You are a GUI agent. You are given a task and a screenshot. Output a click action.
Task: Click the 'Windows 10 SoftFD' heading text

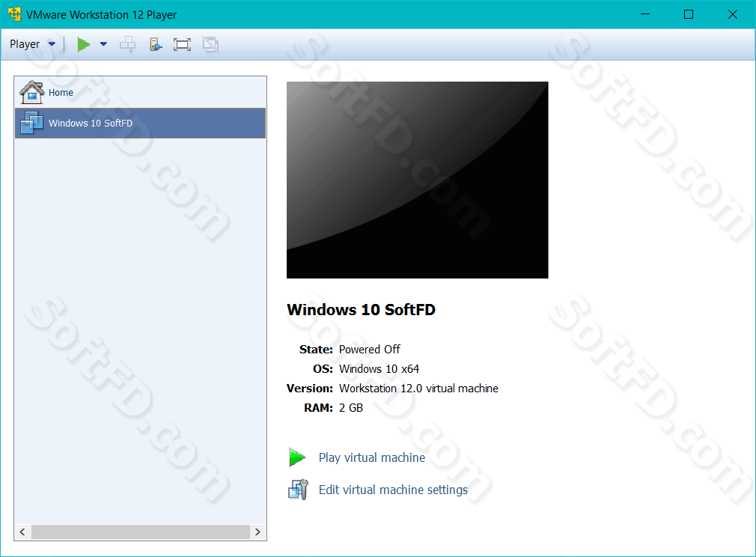pos(361,310)
